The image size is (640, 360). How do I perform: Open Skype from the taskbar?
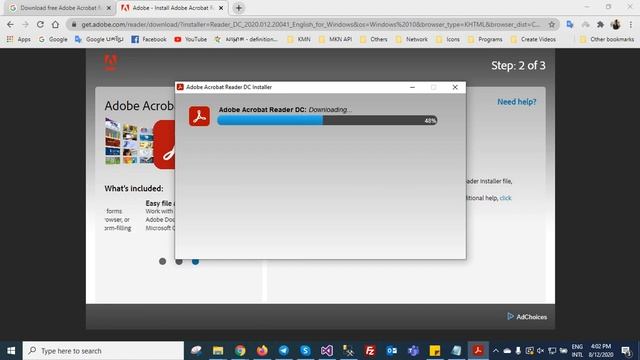(305, 351)
